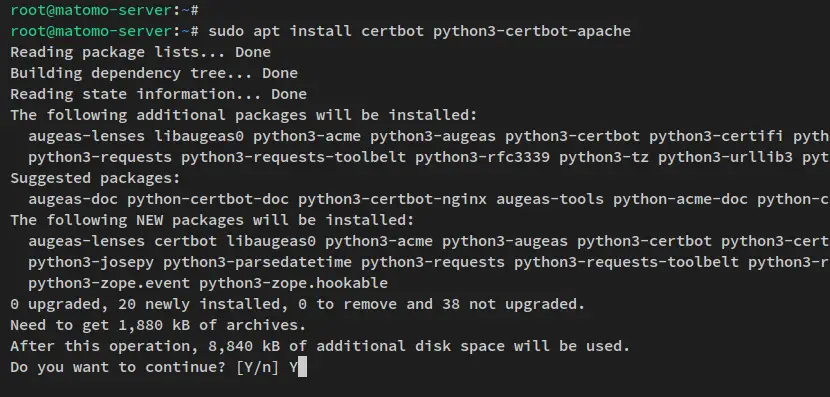Click "python3-zope.event" package name
Image resolution: width=830 pixels, height=397 pixels.
[109, 283]
